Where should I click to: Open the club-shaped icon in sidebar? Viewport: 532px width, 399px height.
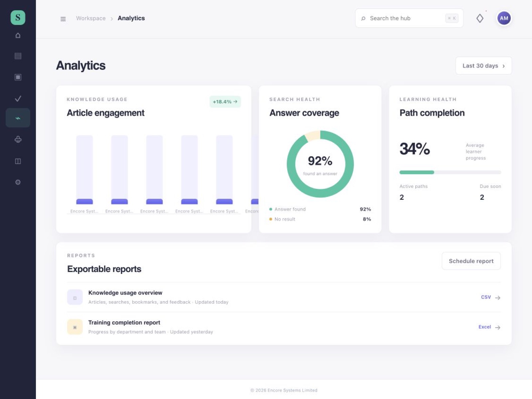coord(18,139)
